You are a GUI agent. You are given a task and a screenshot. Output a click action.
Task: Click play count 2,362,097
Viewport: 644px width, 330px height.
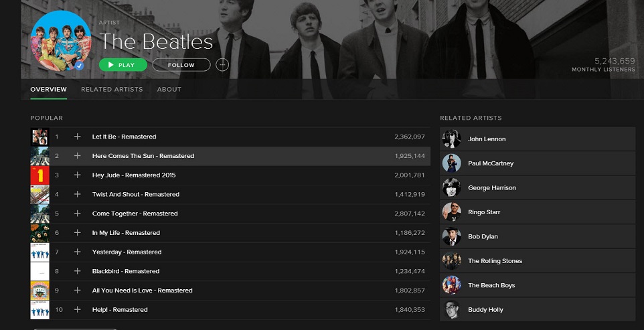click(x=410, y=137)
